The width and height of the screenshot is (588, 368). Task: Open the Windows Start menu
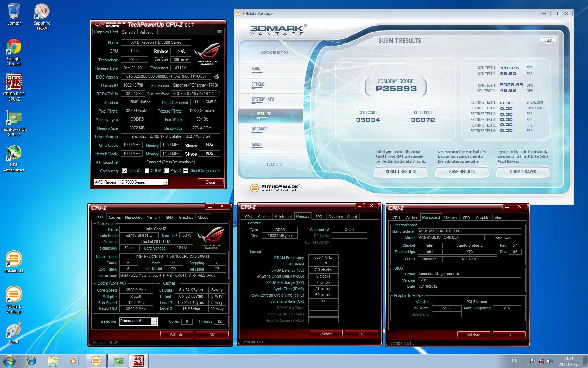[9, 361]
